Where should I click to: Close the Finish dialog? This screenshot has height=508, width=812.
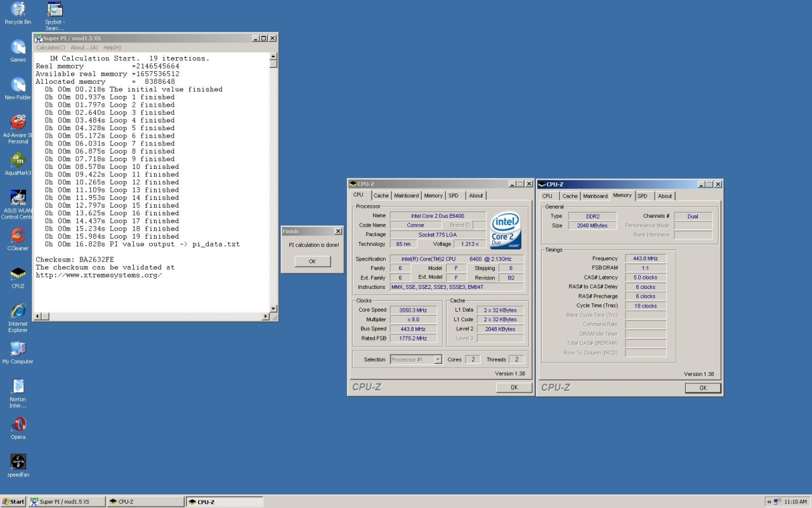click(337, 231)
